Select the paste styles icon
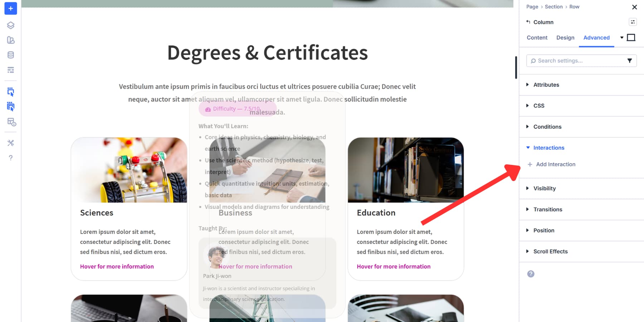This screenshot has height=322, width=644. (10, 107)
